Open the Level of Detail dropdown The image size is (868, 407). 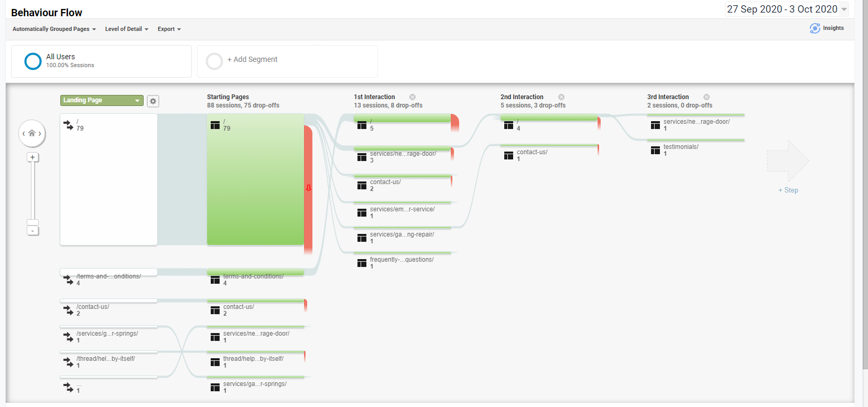(127, 29)
